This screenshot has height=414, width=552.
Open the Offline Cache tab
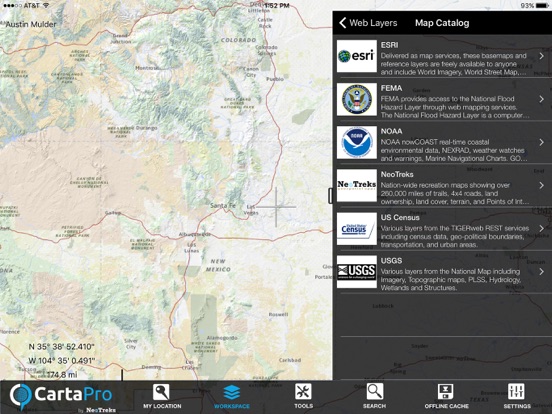click(x=446, y=396)
